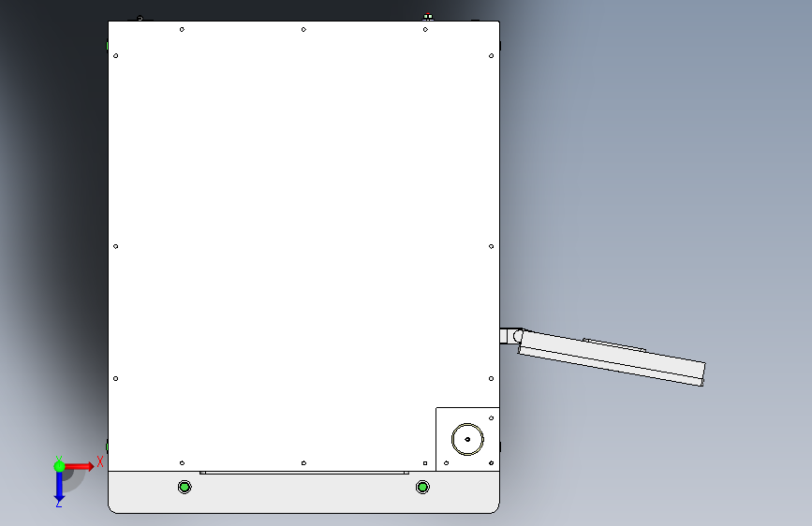
Task: Select the angled arm attached to the cabinet side
Action: coord(612,358)
